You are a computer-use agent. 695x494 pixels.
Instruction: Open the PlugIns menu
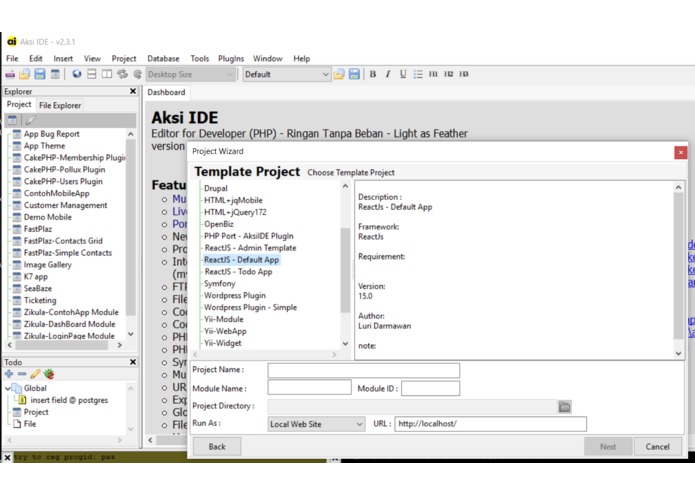230,58
